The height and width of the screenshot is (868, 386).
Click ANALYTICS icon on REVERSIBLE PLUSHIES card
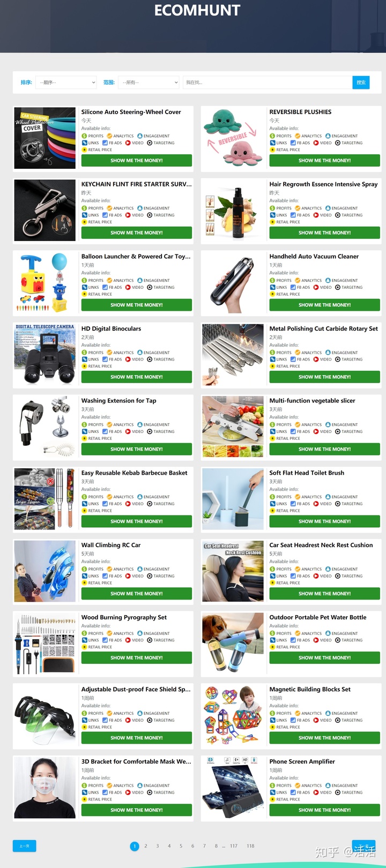coord(298,136)
